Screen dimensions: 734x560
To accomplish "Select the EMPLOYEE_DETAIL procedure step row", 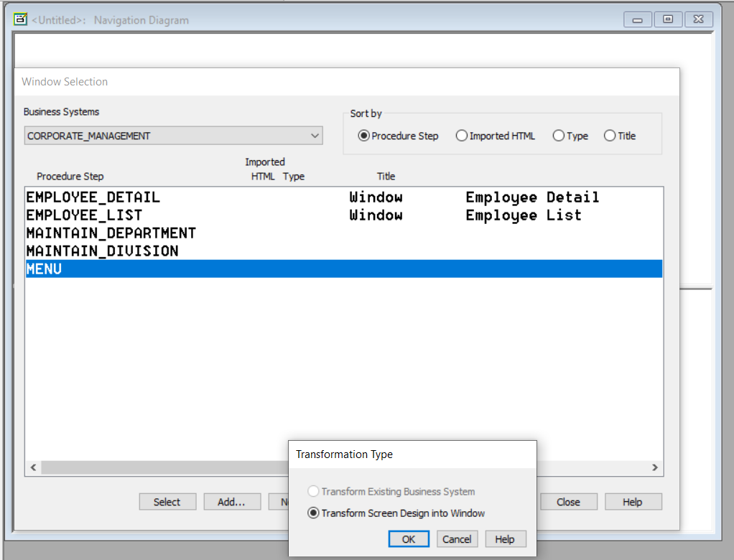I will (93, 197).
